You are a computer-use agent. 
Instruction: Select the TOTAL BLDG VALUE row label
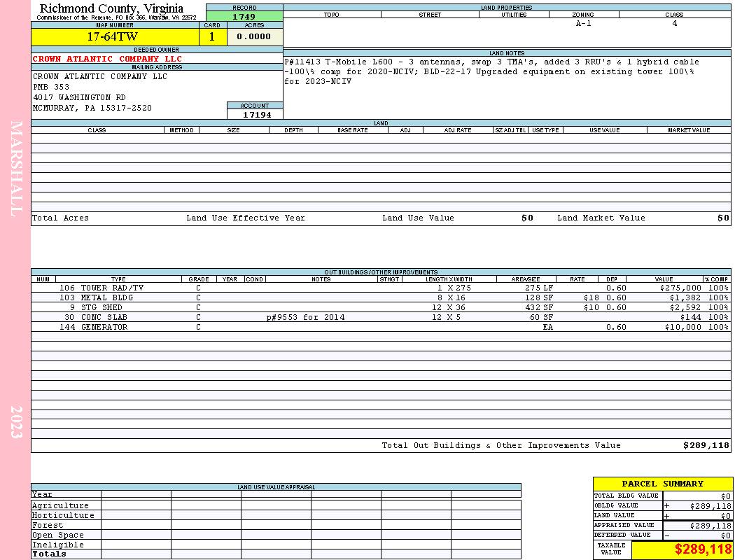(626, 496)
